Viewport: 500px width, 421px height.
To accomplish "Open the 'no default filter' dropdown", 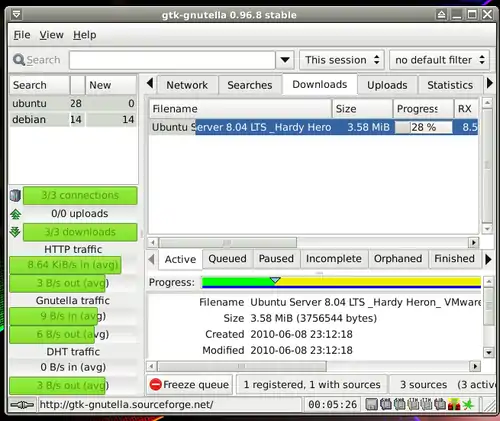I will (x=439, y=60).
